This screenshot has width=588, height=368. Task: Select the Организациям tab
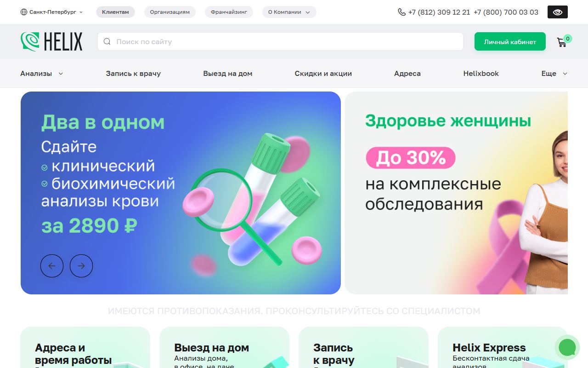[170, 12]
